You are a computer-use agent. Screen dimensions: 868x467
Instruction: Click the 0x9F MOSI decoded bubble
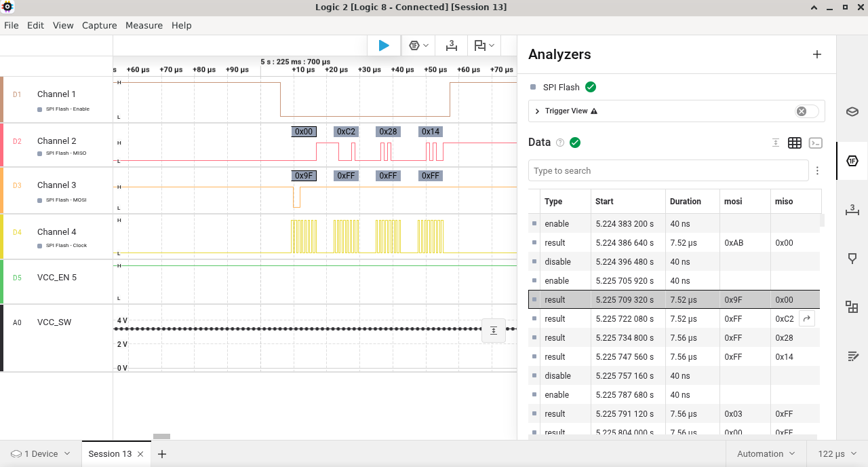click(304, 175)
